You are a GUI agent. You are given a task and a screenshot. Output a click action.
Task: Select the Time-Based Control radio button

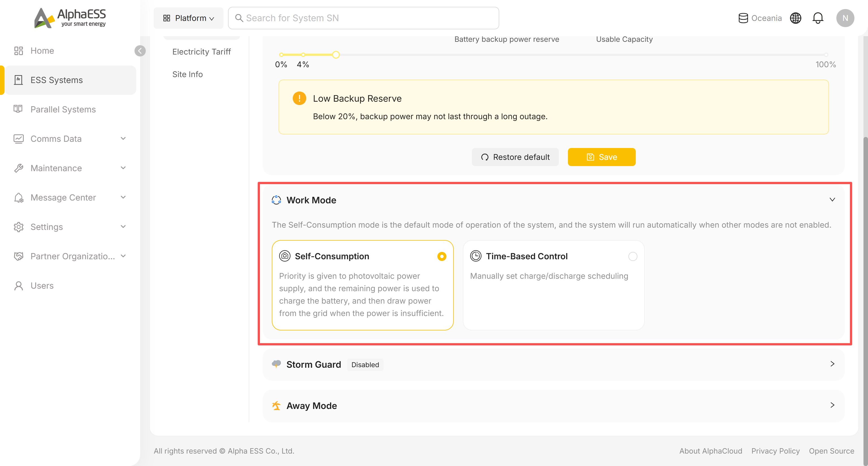tap(632, 256)
